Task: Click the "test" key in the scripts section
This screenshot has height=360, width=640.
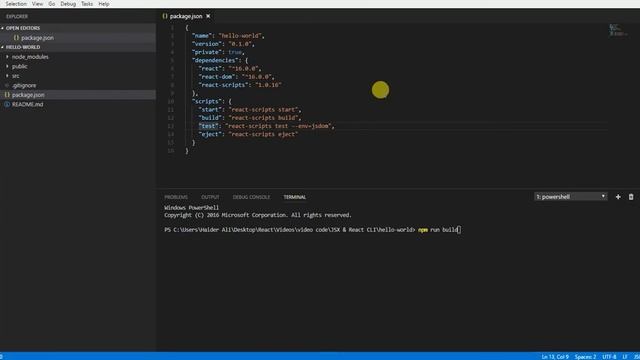Action: pyautogui.click(x=209, y=126)
